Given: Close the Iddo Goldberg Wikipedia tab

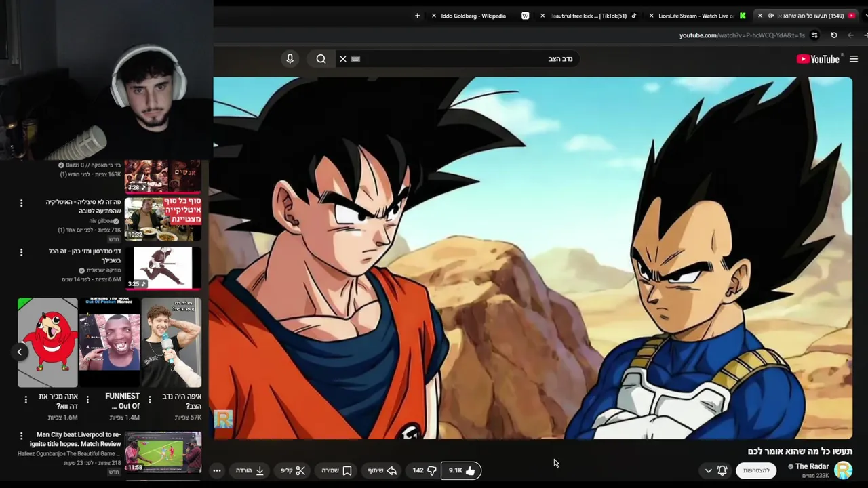Looking at the screenshot, I should point(434,16).
